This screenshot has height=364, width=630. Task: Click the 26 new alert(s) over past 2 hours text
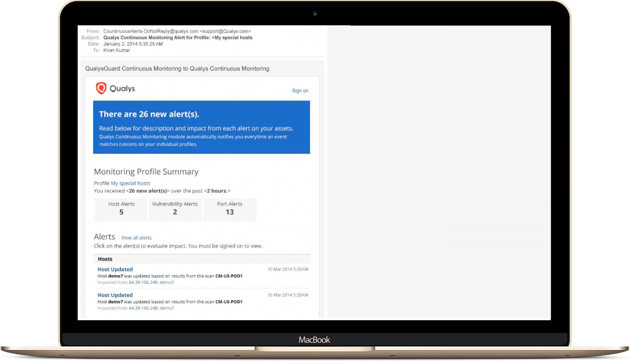click(x=162, y=191)
